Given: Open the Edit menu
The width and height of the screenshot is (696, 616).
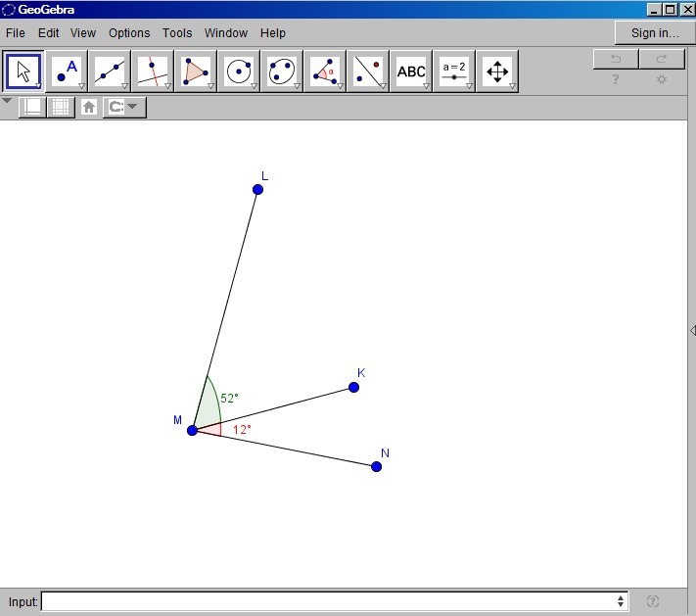Looking at the screenshot, I should point(48,33).
